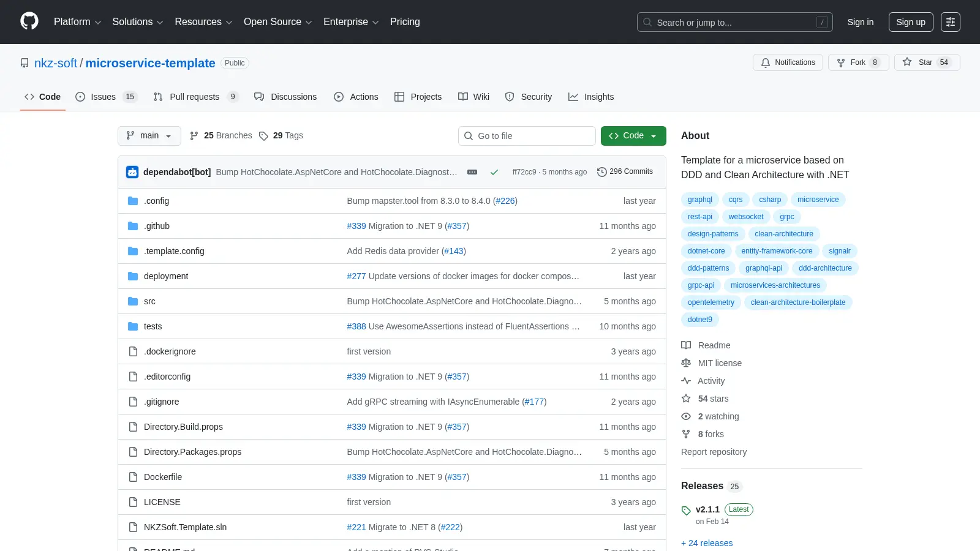Open the microservice-template repository name link
980x551 pixels.
coord(151,63)
